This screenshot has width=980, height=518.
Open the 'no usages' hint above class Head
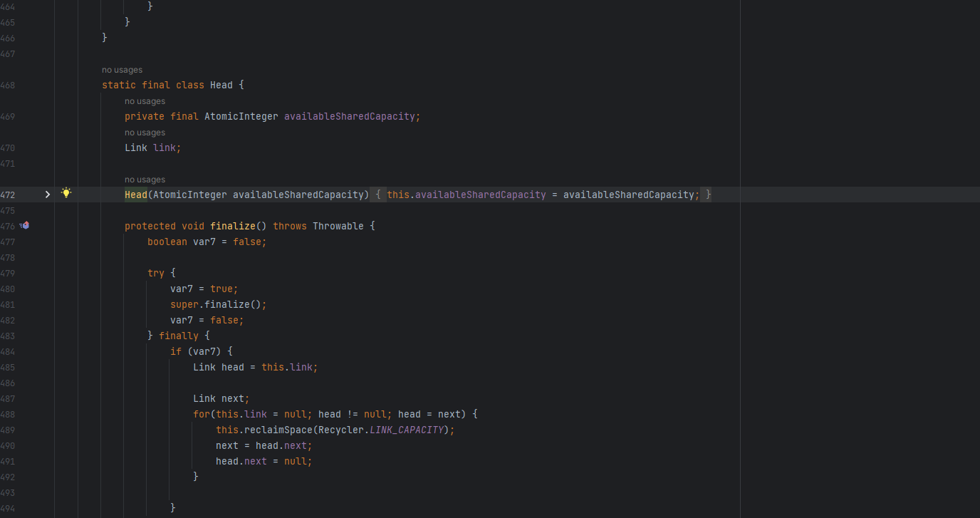(x=121, y=69)
